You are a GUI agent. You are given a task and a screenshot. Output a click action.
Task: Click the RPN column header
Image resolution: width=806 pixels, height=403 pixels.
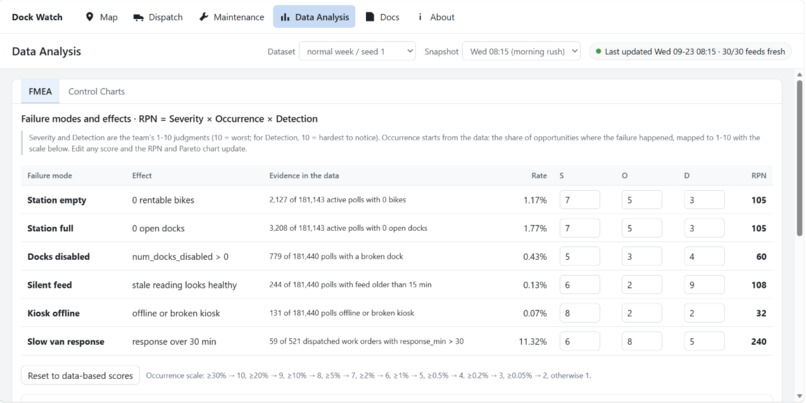[759, 175]
